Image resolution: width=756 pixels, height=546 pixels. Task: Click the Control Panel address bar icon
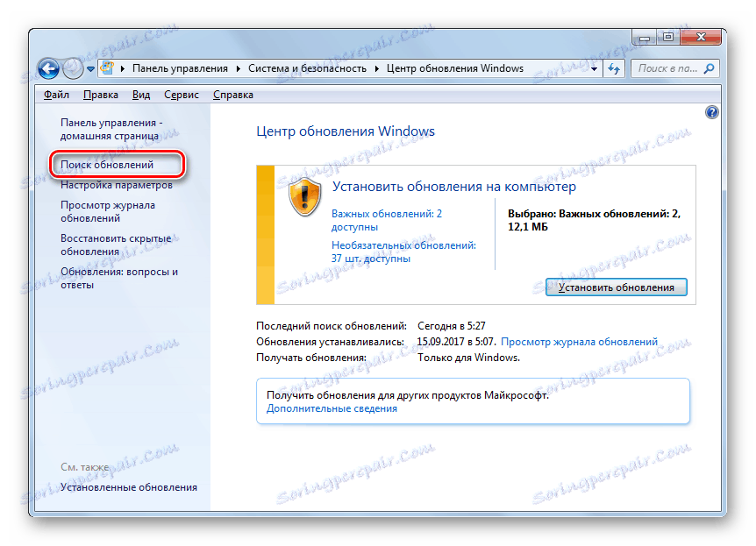point(107,68)
